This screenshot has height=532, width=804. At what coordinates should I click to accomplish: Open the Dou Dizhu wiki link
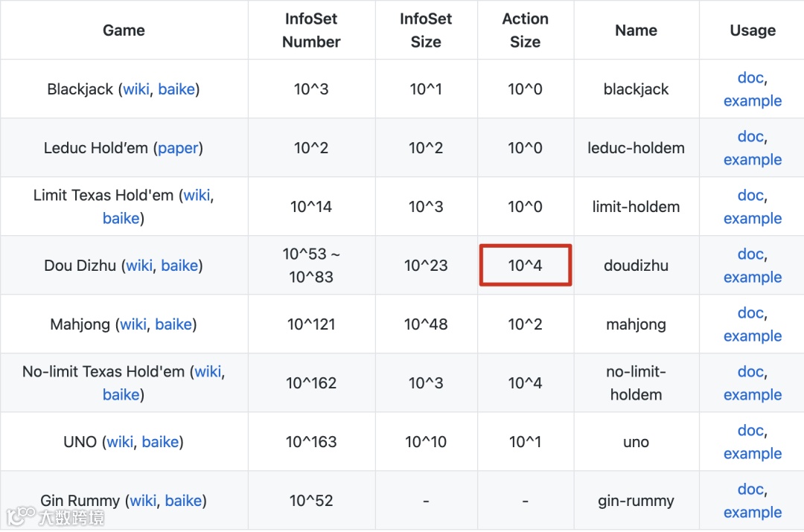(x=138, y=266)
